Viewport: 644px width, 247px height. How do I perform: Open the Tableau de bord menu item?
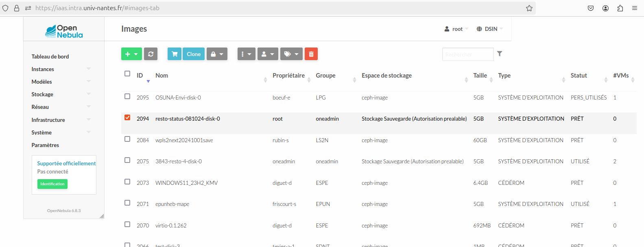click(x=50, y=56)
